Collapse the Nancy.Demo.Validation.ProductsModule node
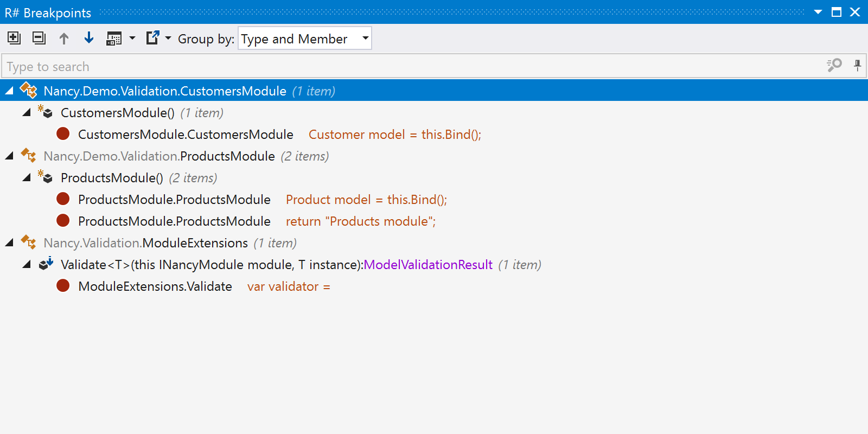The image size is (868, 434). click(9, 156)
